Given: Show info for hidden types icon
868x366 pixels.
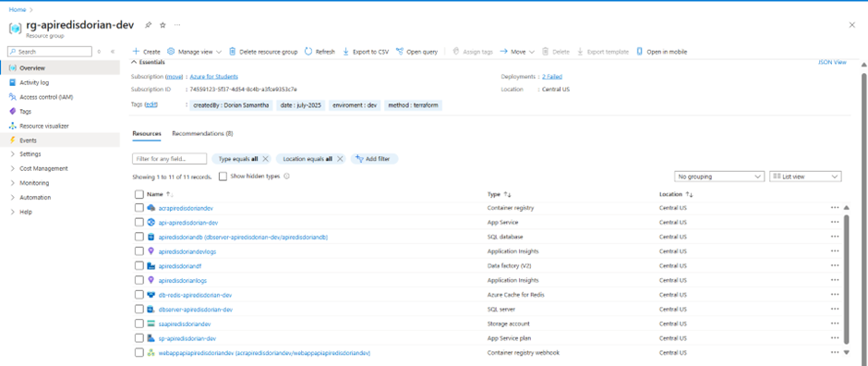Looking at the screenshot, I should tap(287, 177).
